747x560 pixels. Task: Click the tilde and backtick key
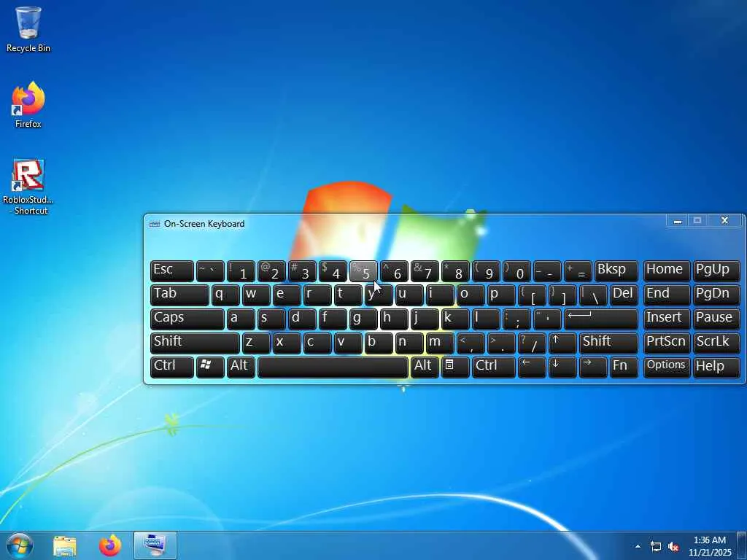click(210, 271)
